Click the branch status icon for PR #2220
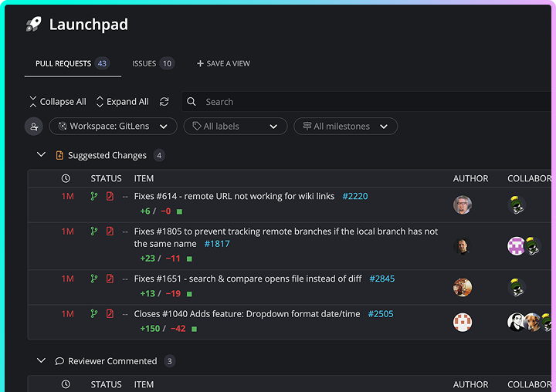The height and width of the screenshot is (392, 556). pos(94,197)
